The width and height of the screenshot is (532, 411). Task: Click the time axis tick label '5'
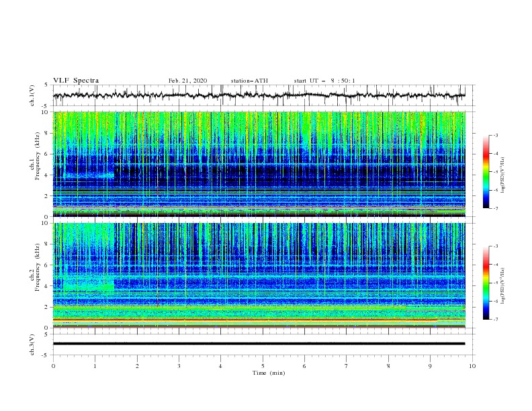pyautogui.click(x=263, y=366)
